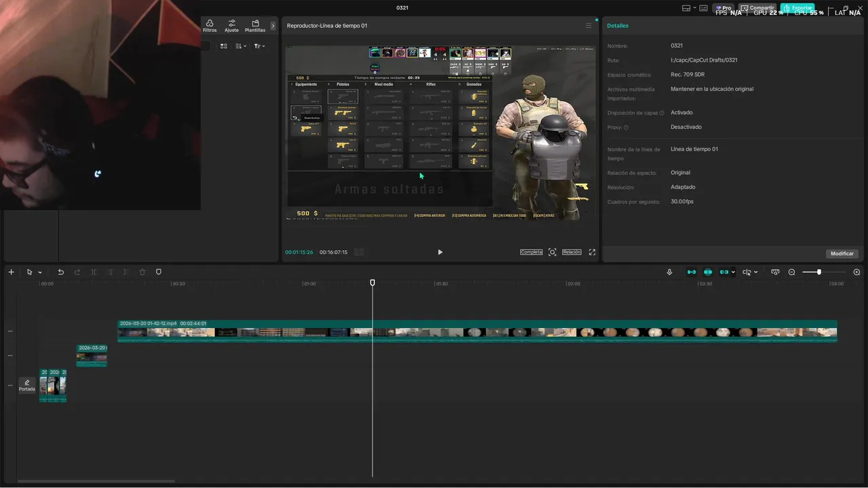This screenshot has height=488, width=868.
Task: Play the timeline preview
Action: coord(440,252)
